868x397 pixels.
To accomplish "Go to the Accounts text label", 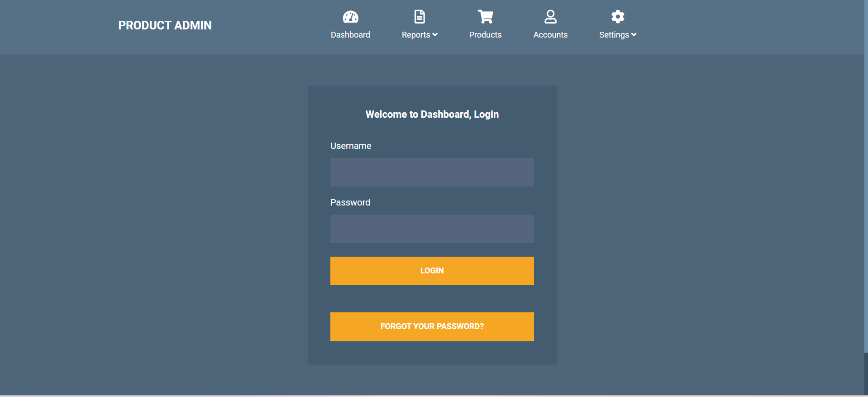I will (x=550, y=35).
